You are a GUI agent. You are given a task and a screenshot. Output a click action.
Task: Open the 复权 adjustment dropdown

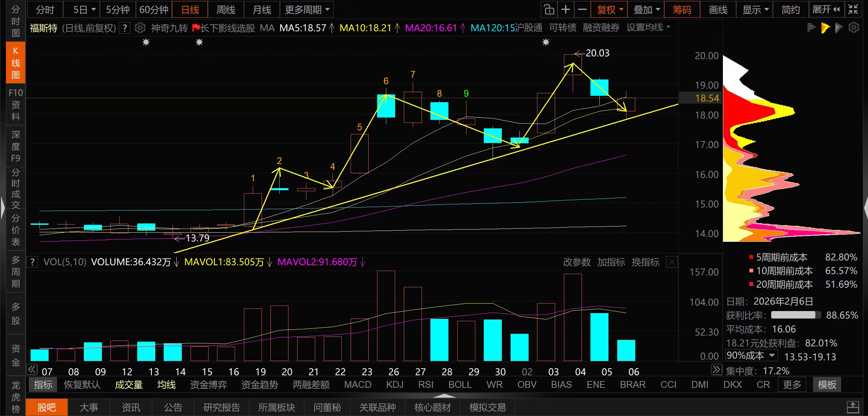tap(609, 10)
